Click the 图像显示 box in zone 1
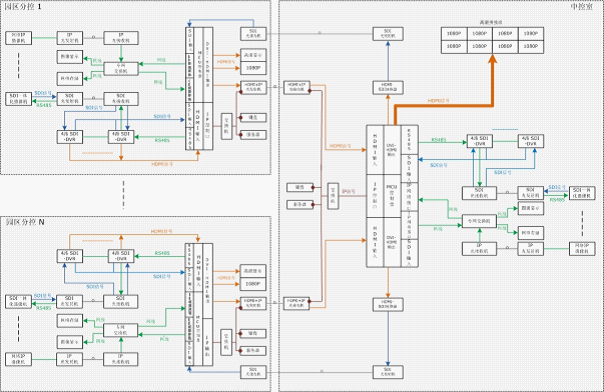This screenshot has height=392, width=604. click(x=70, y=57)
